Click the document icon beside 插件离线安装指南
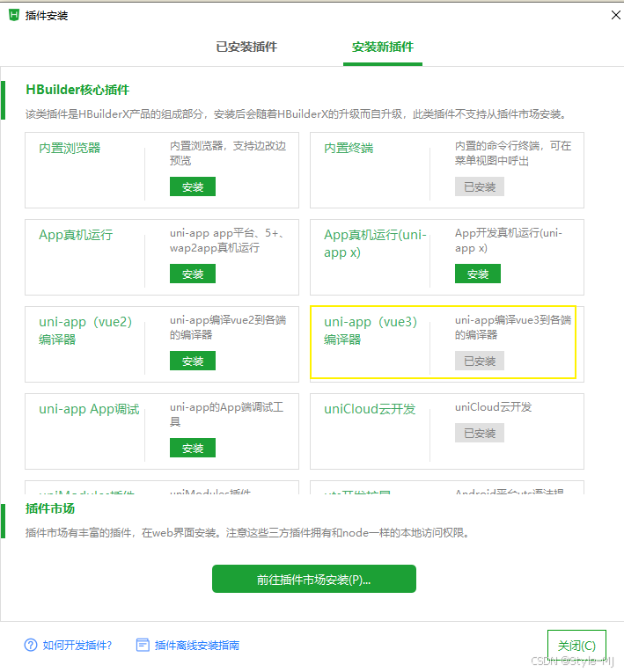This screenshot has height=672, width=624. pyautogui.click(x=143, y=645)
